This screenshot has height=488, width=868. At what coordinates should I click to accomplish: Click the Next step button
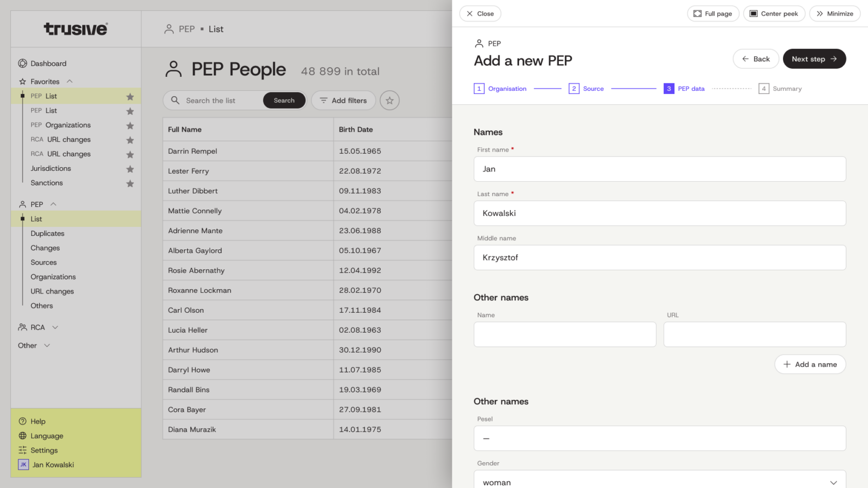(814, 59)
